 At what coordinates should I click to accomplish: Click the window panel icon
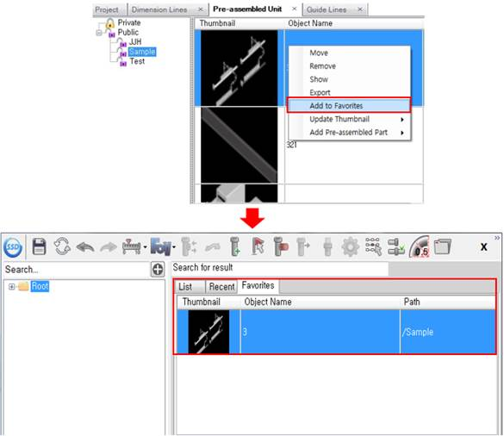(x=443, y=247)
